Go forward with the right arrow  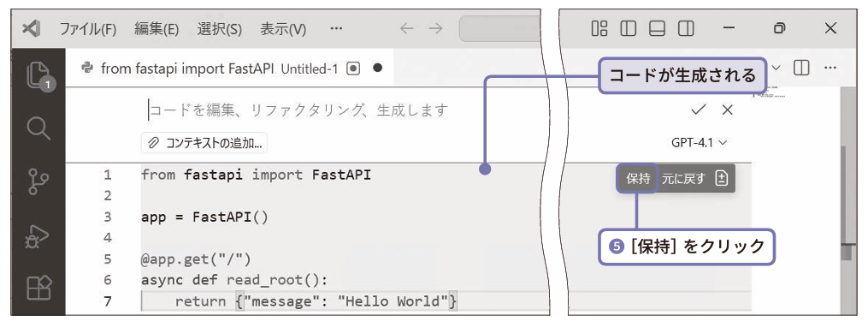coord(435,28)
